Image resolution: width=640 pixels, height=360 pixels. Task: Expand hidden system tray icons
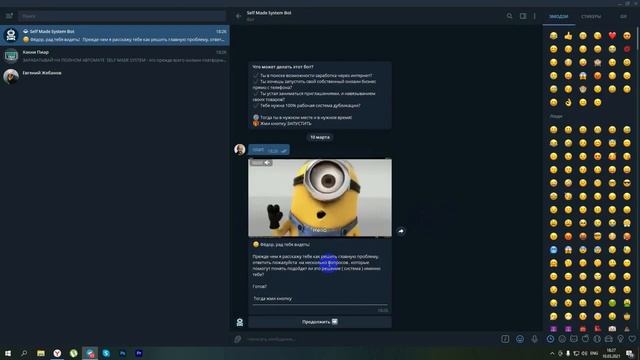click(x=552, y=353)
